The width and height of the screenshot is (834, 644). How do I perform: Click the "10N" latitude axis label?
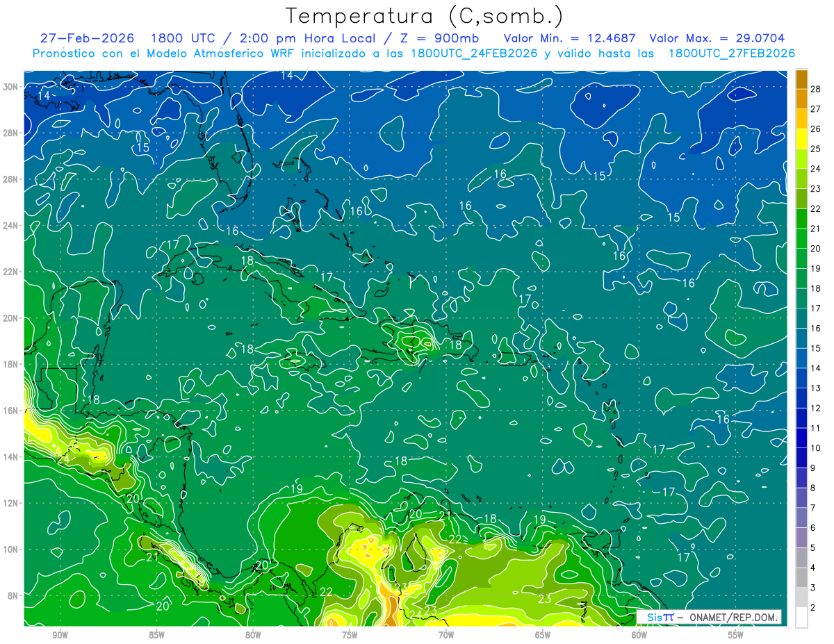[10, 550]
